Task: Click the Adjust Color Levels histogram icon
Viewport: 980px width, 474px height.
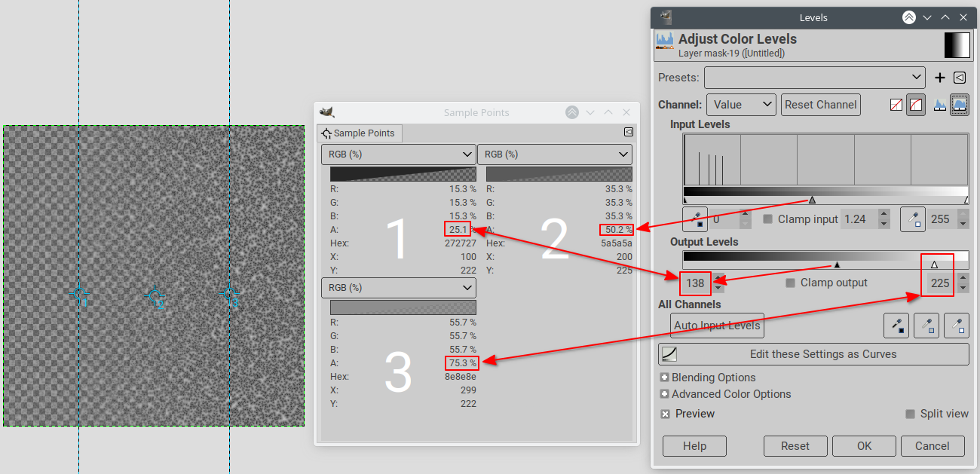Action: pyautogui.click(x=664, y=41)
